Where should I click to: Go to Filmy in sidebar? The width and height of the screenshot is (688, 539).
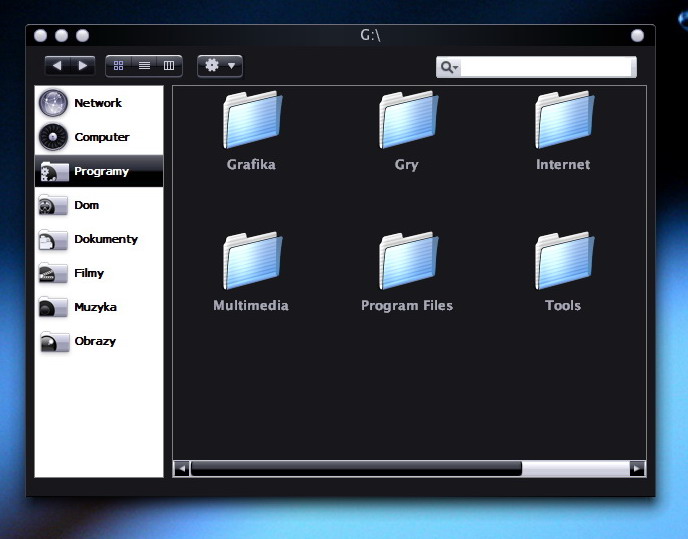pyautogui.click(x=88, y=273)
